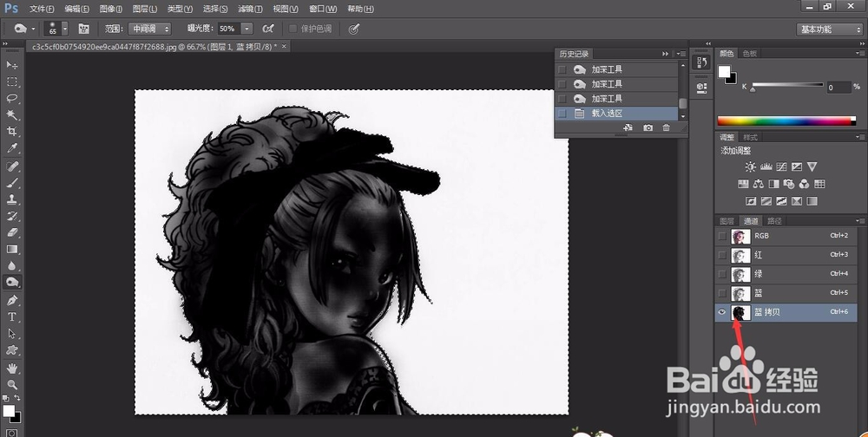Show the 红 channel visibility
The width and height of the screenshot is (868, 437).
[x=722, y=255]
